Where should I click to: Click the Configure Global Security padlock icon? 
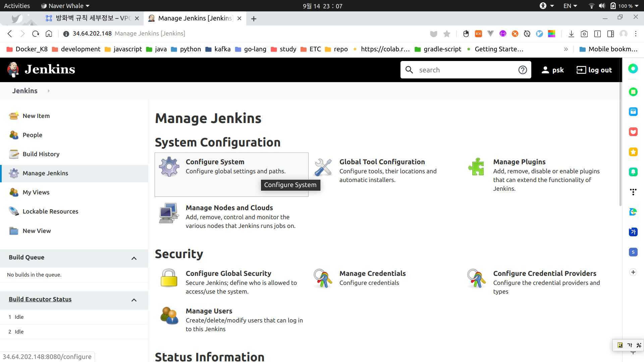(x=169, y=278)
